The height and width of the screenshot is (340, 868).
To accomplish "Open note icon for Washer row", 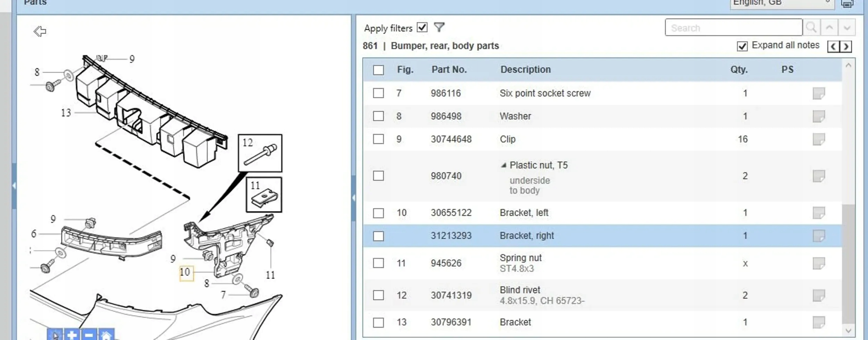I will 819,116.
